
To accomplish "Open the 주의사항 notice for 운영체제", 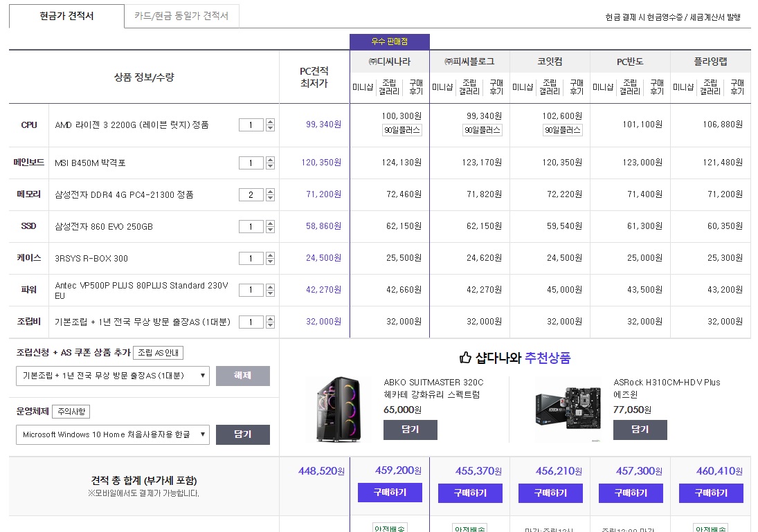I will (71, 412).
